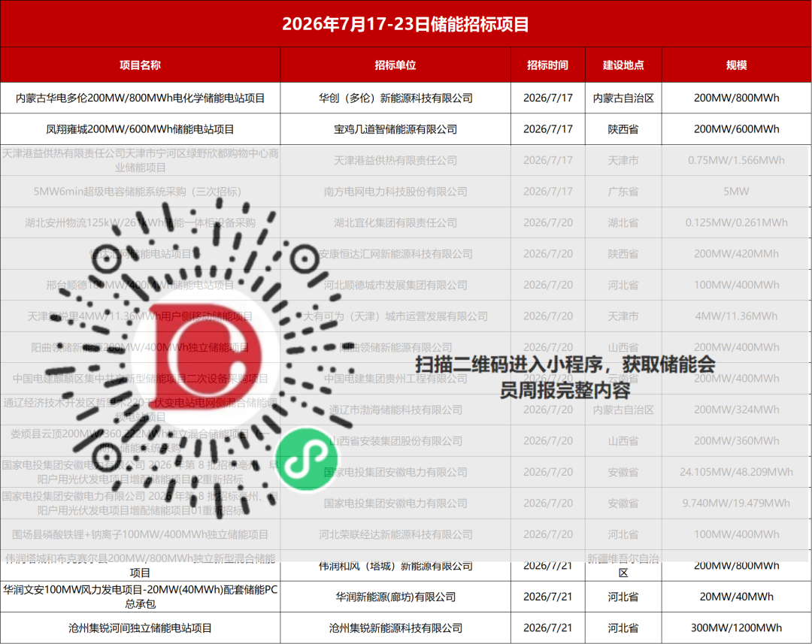The height and width of the screenshot is (644, 812).
Task: Click bidder 山西省安装集团股份有限公司
Action: coord(395,441)
